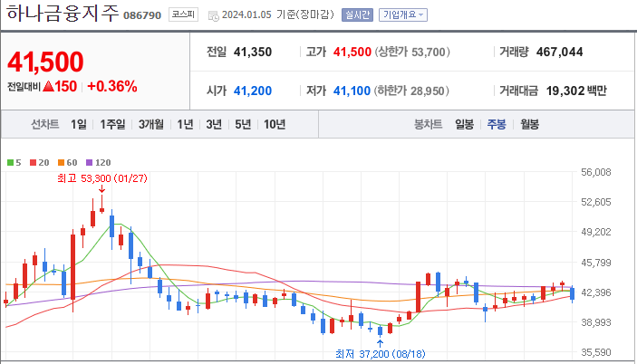Select the 10년 line chart tab

[x=275, y=124]
